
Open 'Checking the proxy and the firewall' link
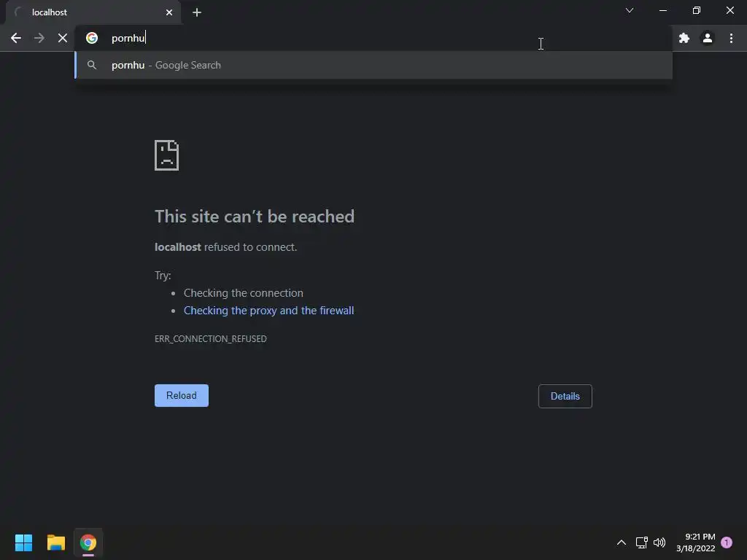tap(268, 311)
